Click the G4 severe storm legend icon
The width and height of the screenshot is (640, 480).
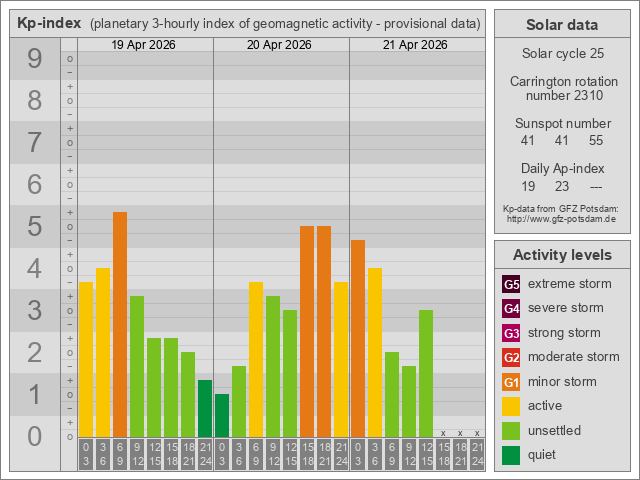(511, 308)
